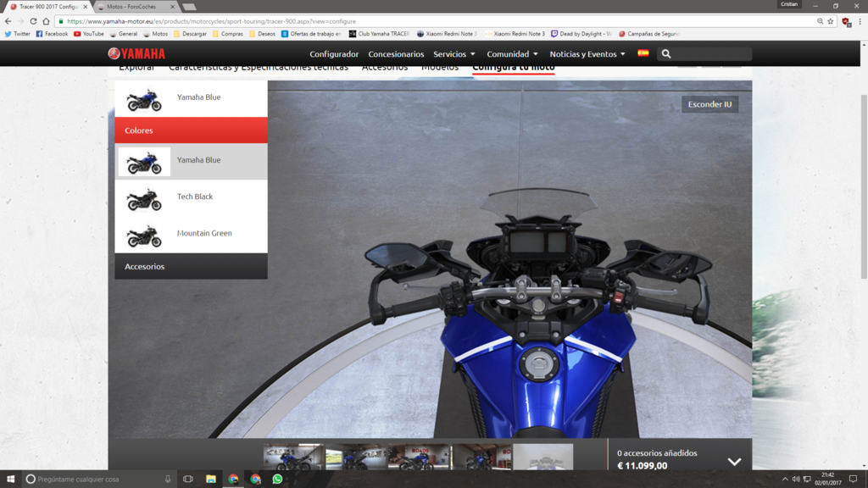Open Task View in the taskbar

click(187, 479)
